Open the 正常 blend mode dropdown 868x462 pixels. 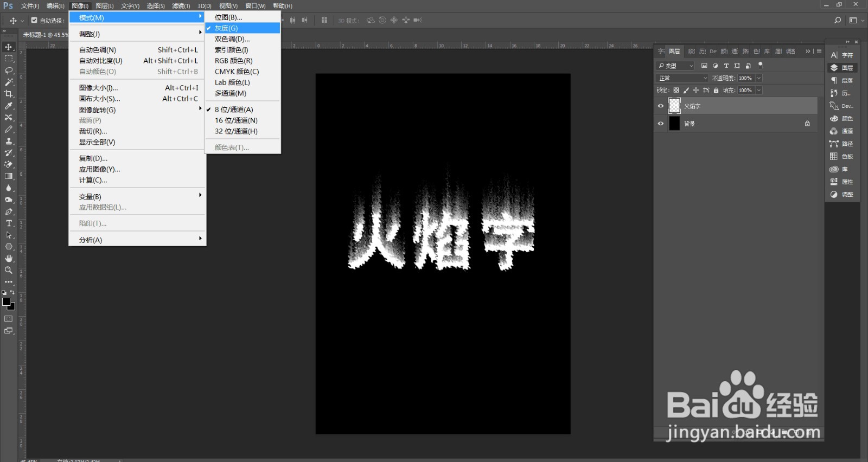[682, 78]
